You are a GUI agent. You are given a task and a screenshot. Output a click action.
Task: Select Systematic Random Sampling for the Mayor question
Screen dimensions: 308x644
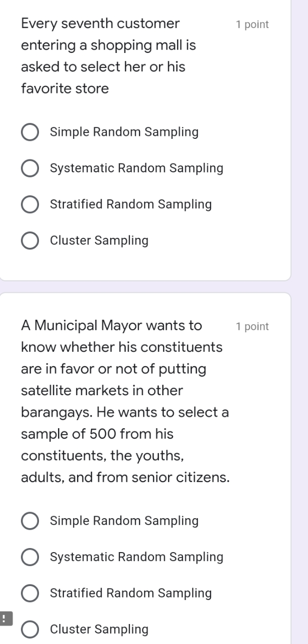pos(29,557)
